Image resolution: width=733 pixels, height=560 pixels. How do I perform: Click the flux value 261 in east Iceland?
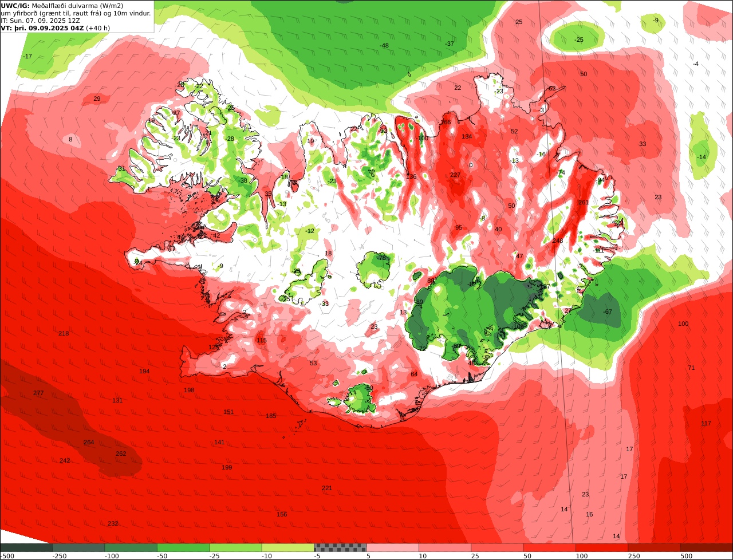584,203
